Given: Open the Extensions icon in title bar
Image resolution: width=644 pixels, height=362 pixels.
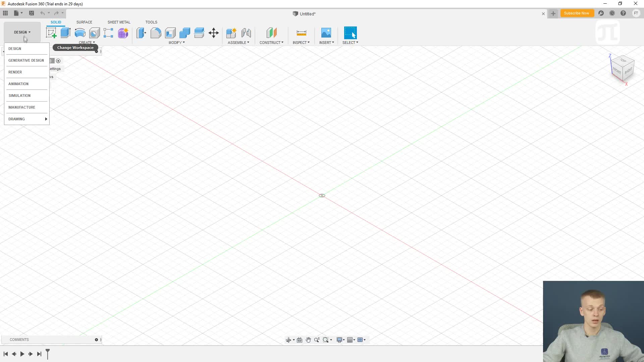Looking at the screenshot, I should (x=601, y=13).
